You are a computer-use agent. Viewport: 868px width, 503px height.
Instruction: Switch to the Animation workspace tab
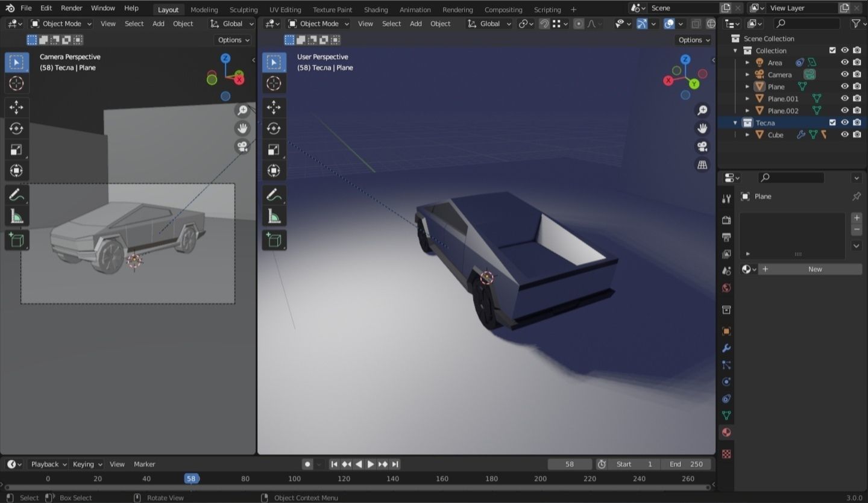pyautogui.click(x=415, y=10)
